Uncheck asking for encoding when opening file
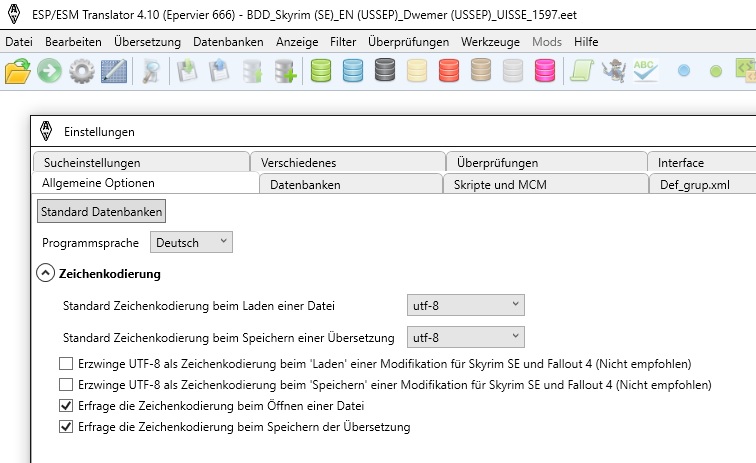The width and height of the screenshot is (756, 463). click(67, 406)
